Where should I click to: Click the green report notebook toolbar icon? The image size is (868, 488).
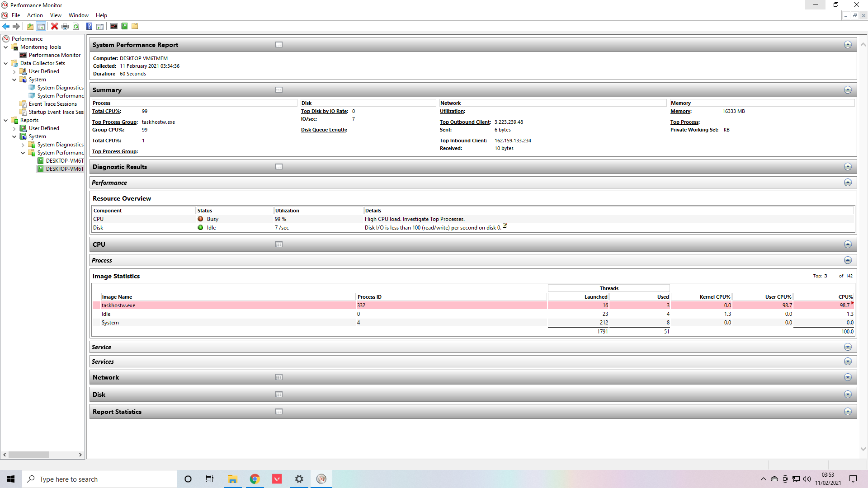pyautogui.click(x=124, y=26)
